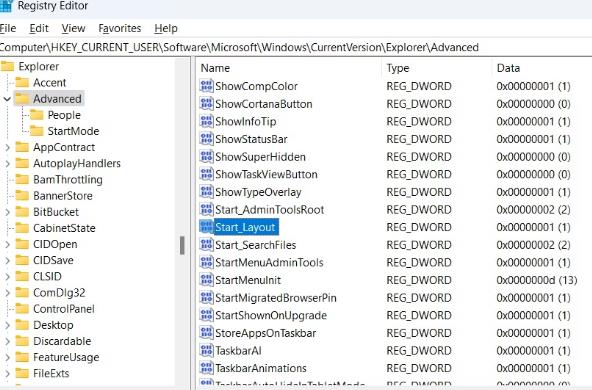Viewport: 592px width, 390px height.
Task: Click the Start_Layout value icon
Action: 207,227
